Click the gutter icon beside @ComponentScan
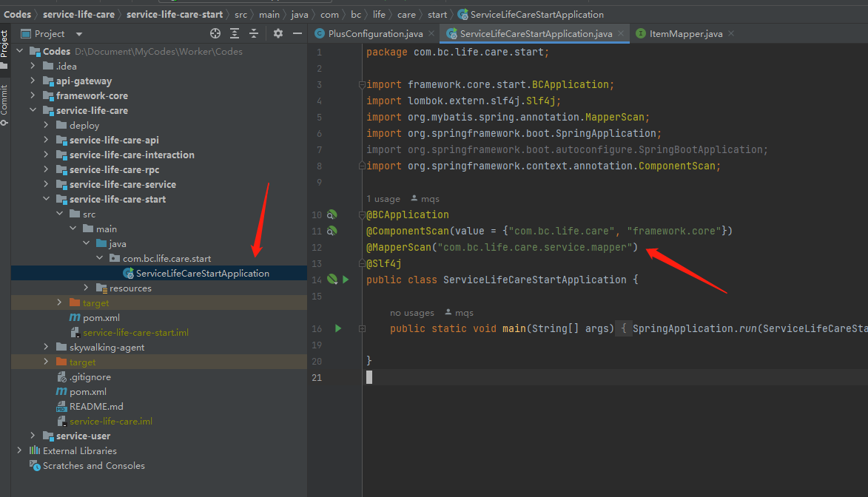The image size is (868, 497). (x=332, y=231)
